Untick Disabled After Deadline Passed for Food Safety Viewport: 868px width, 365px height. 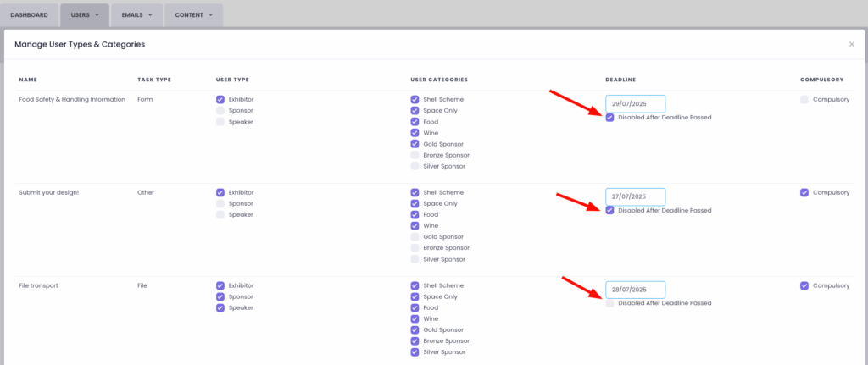(x=610, y=118)
